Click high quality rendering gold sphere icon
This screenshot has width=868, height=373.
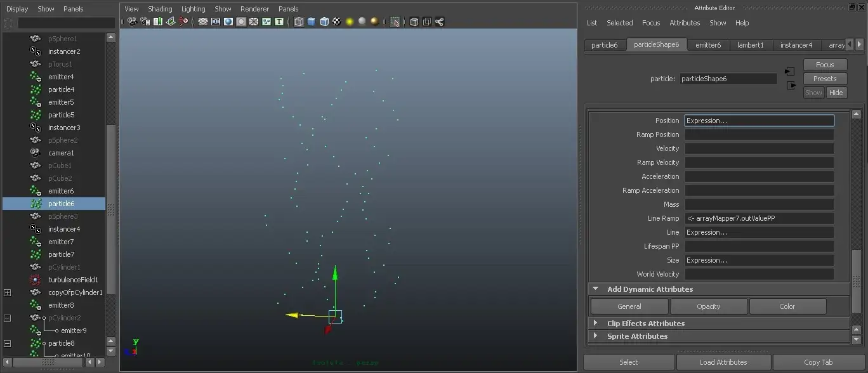coord(375,22)
